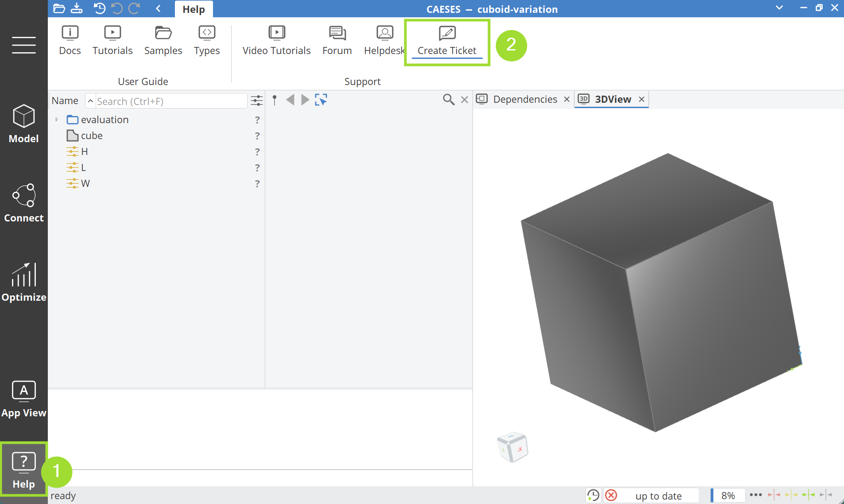844x504 pixels.
Task: Open the Types reference
Action: [x=207, y=40]
